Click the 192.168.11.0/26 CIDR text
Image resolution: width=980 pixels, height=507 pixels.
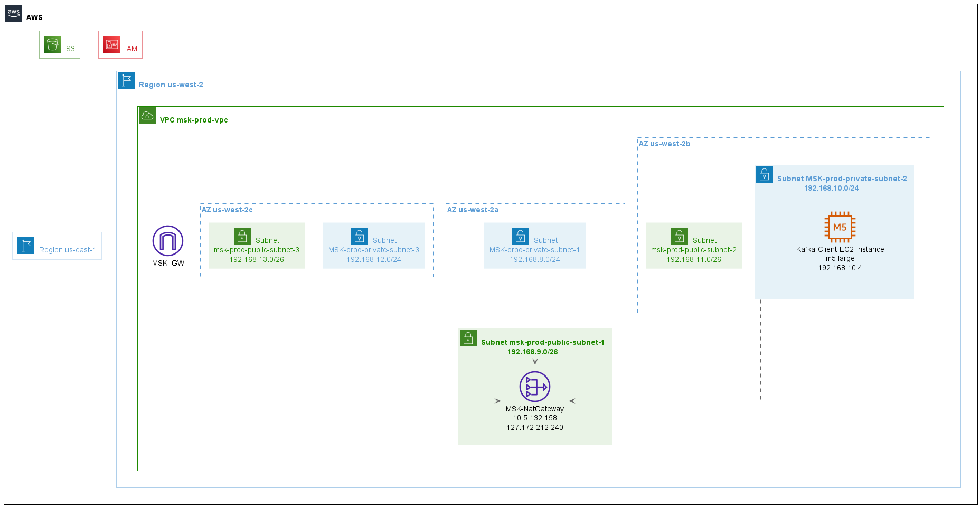pos(694,259)
